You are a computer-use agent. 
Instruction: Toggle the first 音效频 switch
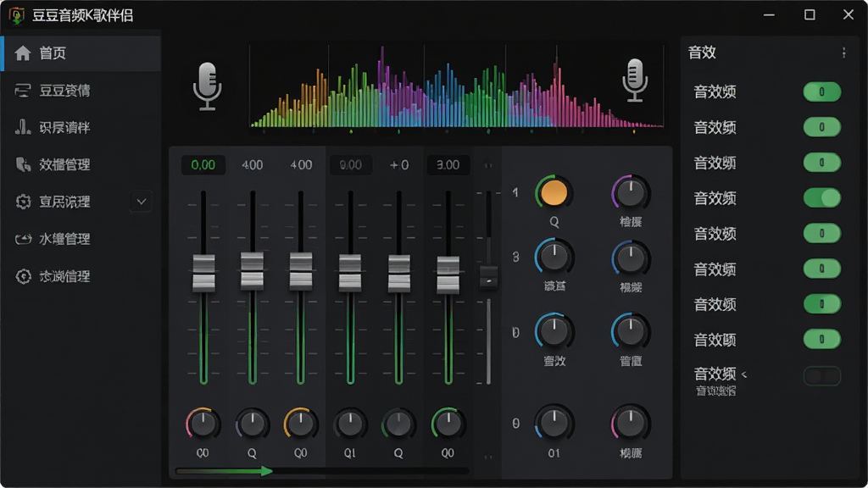pos(822,91)
